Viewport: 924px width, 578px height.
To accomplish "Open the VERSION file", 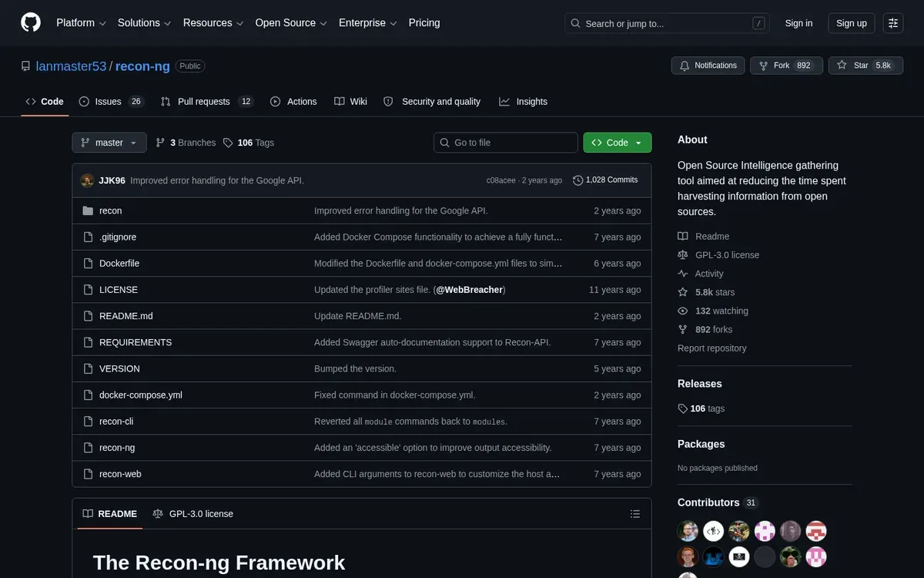I will [119, 368].
